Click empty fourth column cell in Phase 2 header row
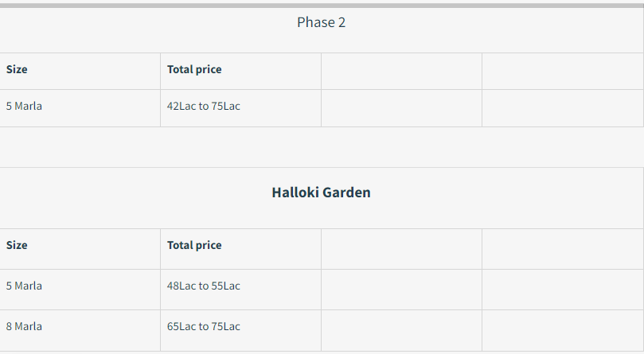 (x=563, y=72)
